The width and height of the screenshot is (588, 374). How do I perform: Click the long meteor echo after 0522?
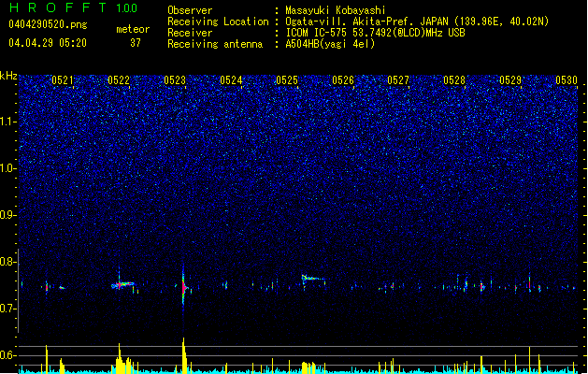123,285
